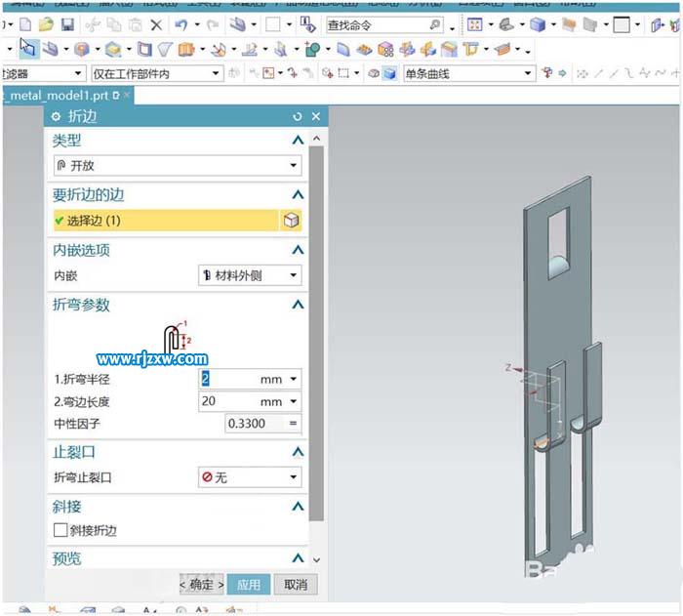Click the information object icon
The image size is (683, 616).
click(x=308, y=24)
